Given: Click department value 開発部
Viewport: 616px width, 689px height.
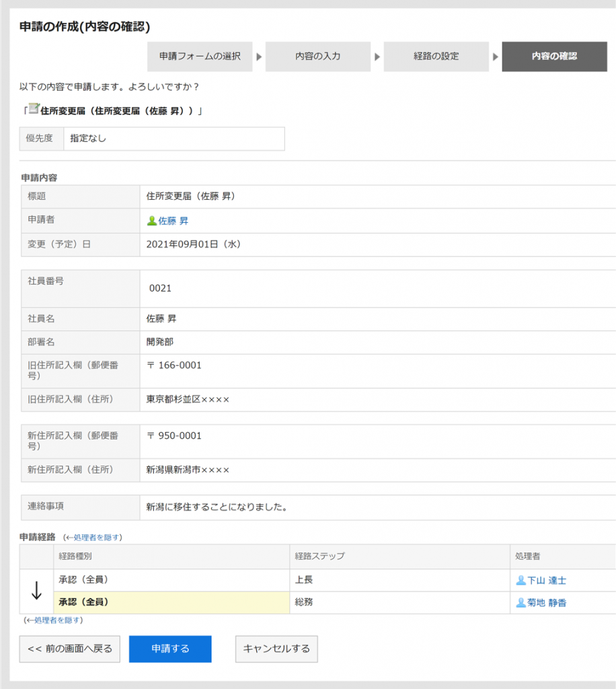Looking at the screenshot, I should 160,342.
